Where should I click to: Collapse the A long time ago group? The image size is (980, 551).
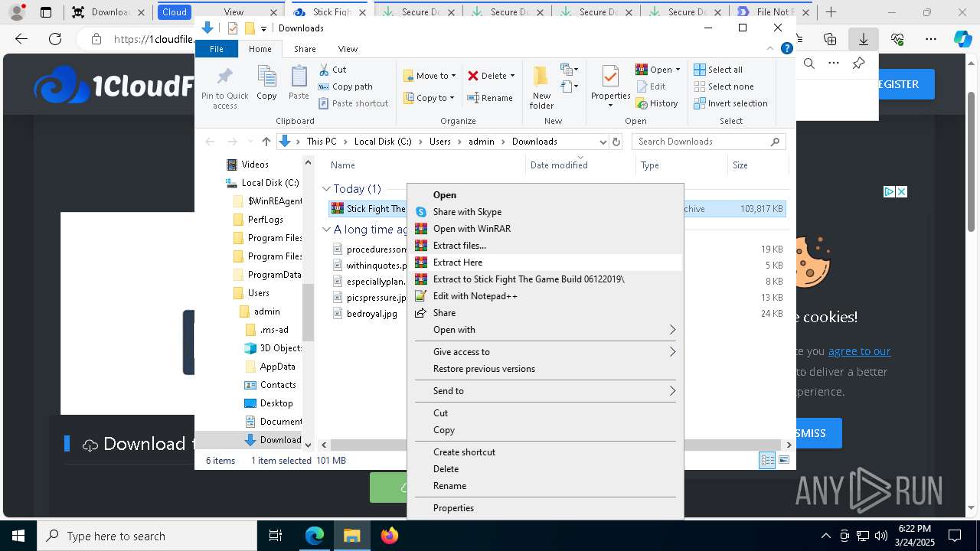click(x=326, y=229)
